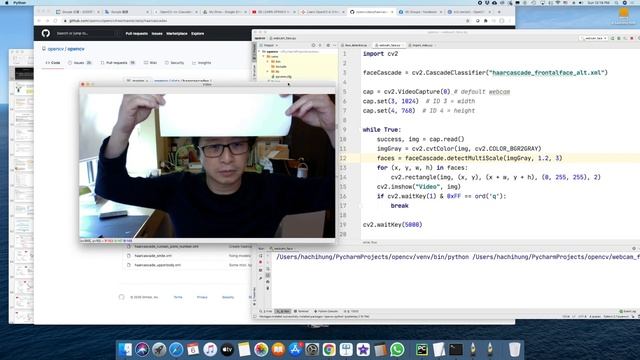
Task: Collapse the venv folder in project tree
Action: (x=264, y=57)
